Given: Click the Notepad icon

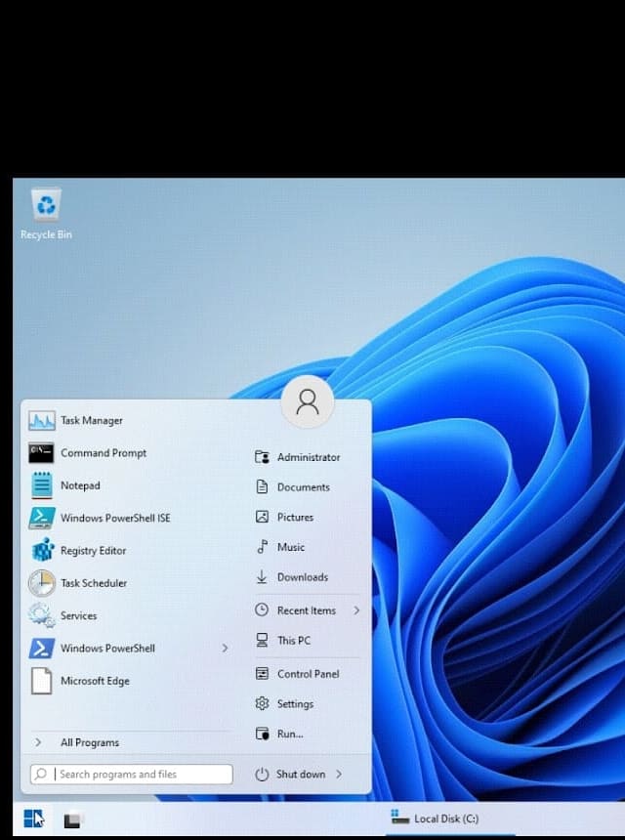Looking at the screenshot, I should pyautogui.click(x=41, y=485).
